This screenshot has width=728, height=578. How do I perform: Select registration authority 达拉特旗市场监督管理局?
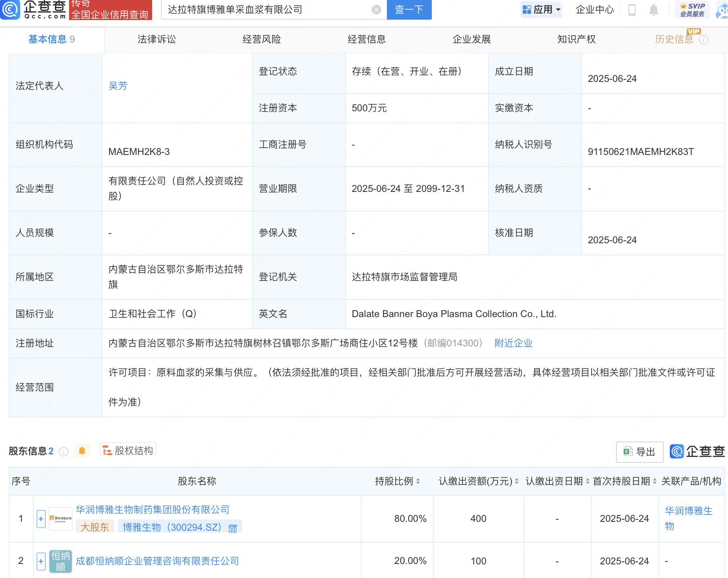405,277
